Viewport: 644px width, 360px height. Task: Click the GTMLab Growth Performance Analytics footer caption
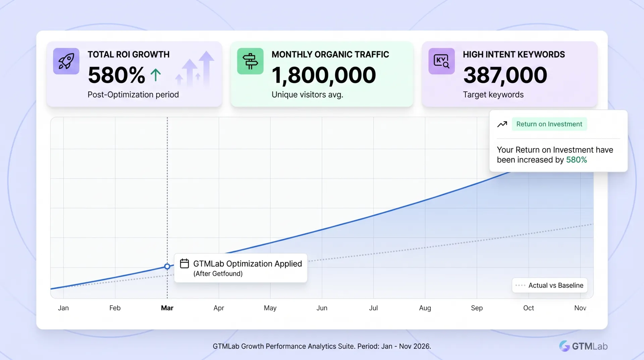tap(322, 346)
